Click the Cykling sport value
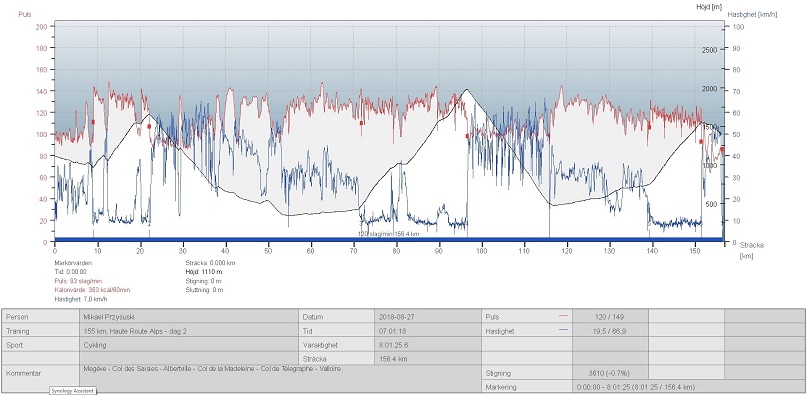 point(95,345)
